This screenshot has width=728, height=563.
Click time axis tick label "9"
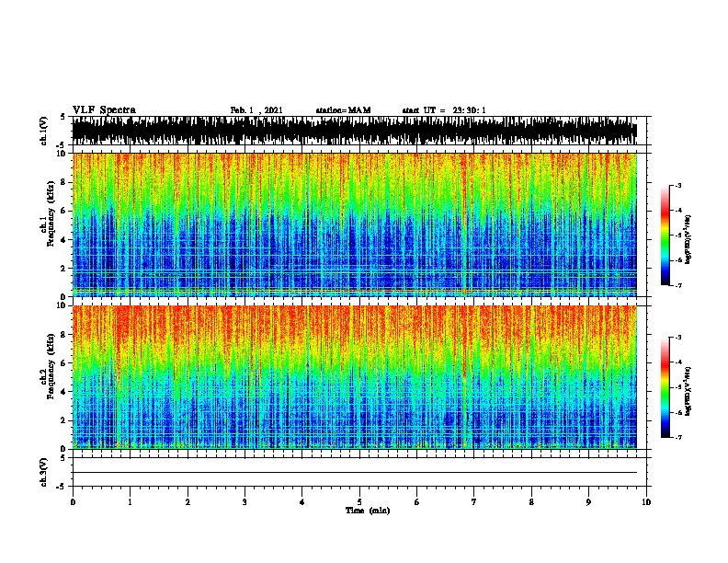(x=588, y=502)
